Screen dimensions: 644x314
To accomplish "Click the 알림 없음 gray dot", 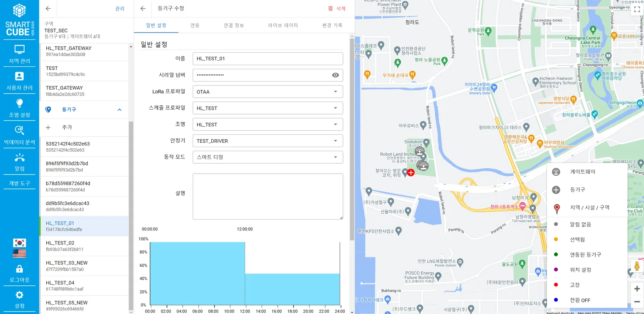I will (x=556, y=224).
